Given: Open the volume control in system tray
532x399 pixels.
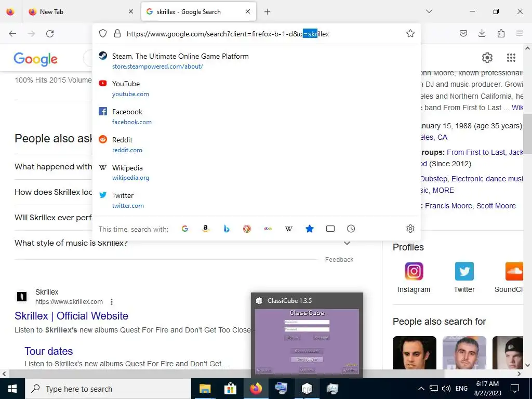Looking at the screenshot, I should [446, 389].
